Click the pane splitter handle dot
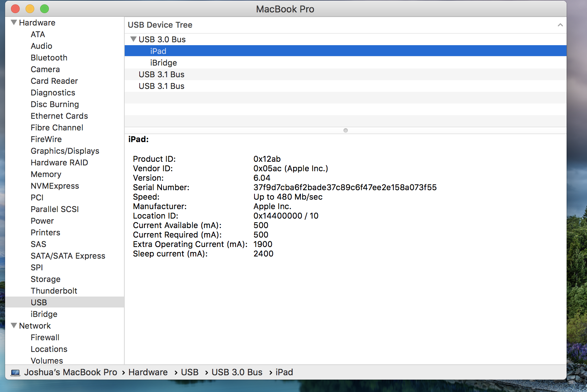Screen dimensions: 587x392 click(346, 130)
